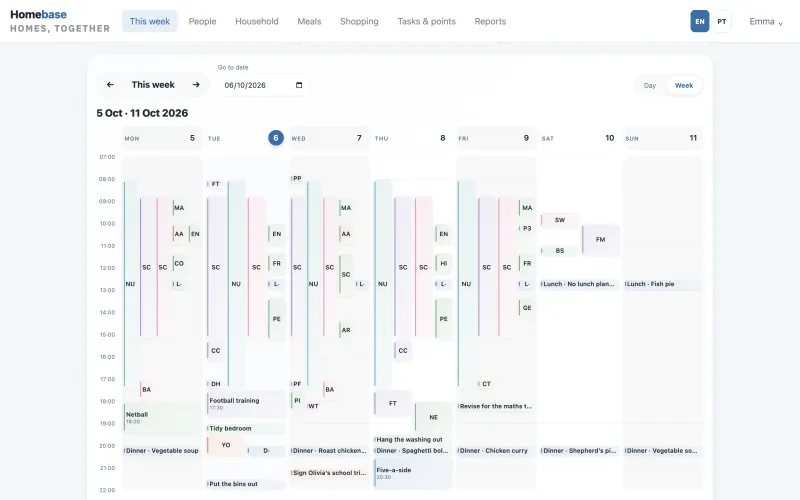The width and height of the screenshot is (800, 500).
Task: Switch language to PT
Action: pos(721,21)
